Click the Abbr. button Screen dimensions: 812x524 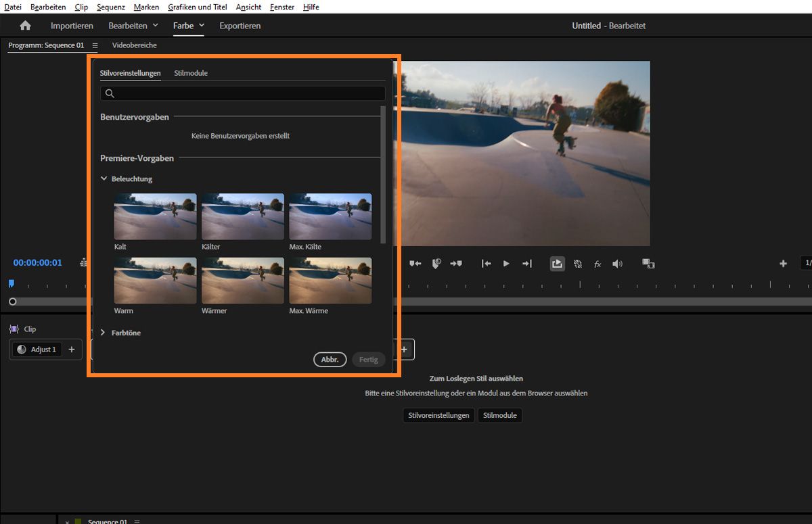(x=330, y=360)
